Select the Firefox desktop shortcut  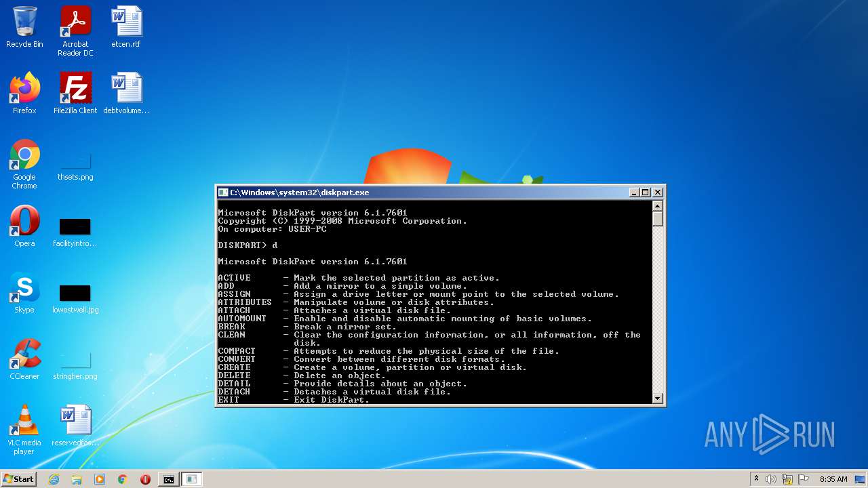click(24, 94)
